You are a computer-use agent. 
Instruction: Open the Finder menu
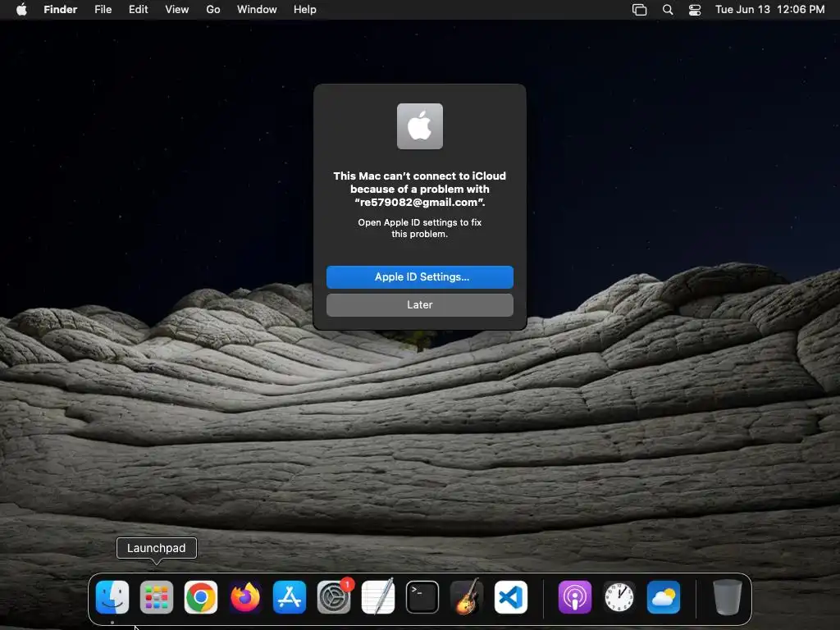click(x=61, y=9)
